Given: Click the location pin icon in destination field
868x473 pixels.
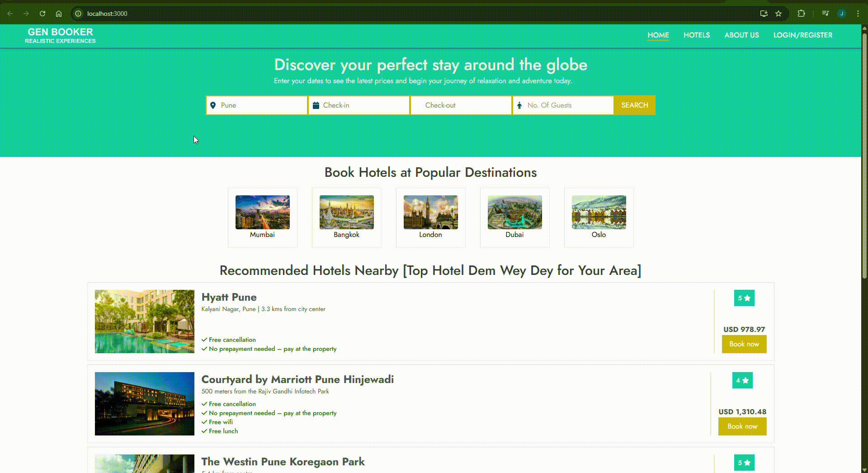Looking at the screenshot, I should point(213,105).
